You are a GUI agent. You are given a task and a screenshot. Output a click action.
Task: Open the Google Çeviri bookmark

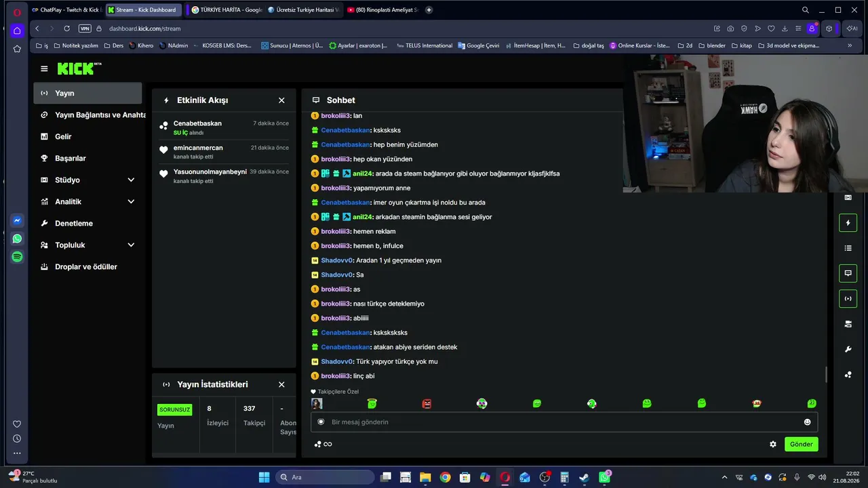[479, 45]
